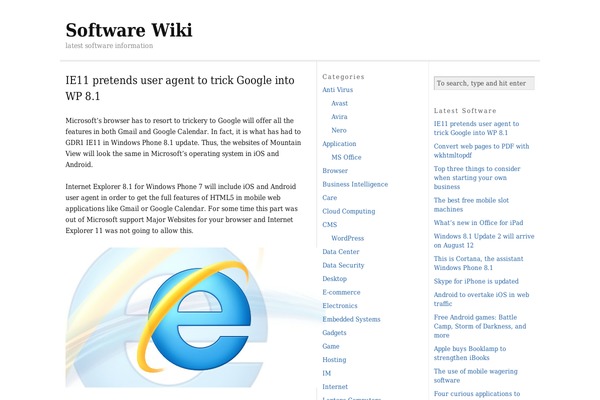The height and width of the screenshot is (400, 600).
Task: Open the Desktop category
Action: (334, 279)
